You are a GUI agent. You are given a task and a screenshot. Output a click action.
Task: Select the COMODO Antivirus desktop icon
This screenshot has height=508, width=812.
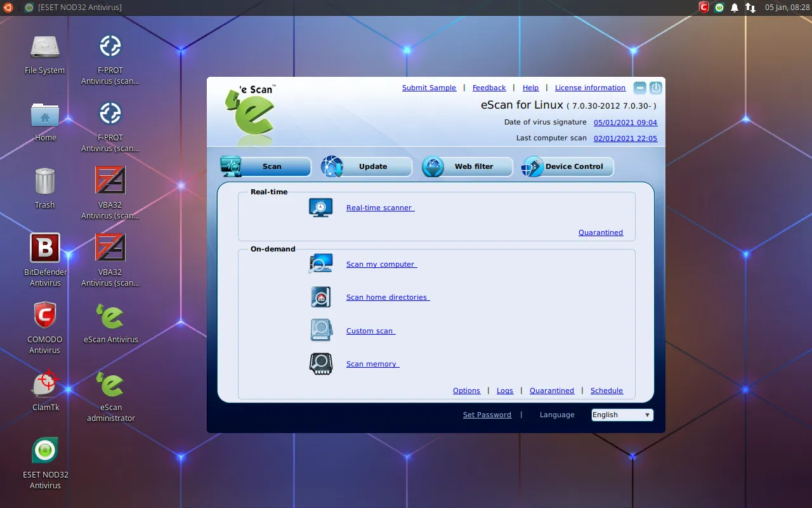point(44,328)
